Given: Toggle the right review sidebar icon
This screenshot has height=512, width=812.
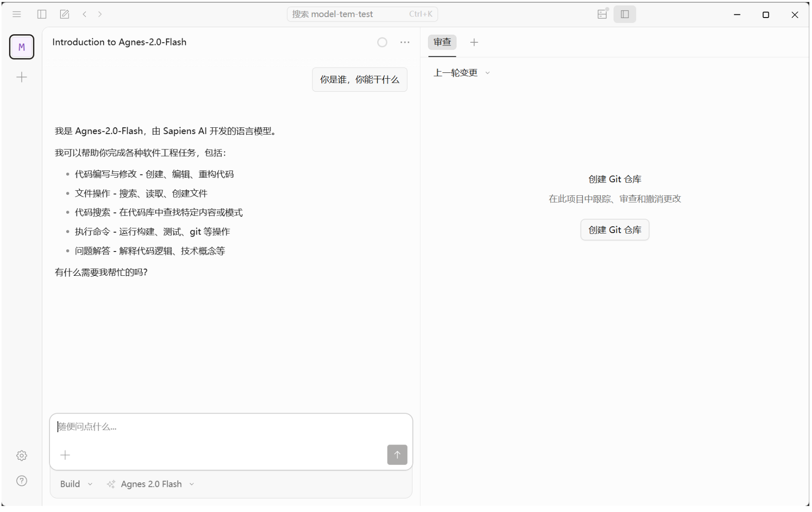Looking at the screenshot, I should (x=625, y=14).
